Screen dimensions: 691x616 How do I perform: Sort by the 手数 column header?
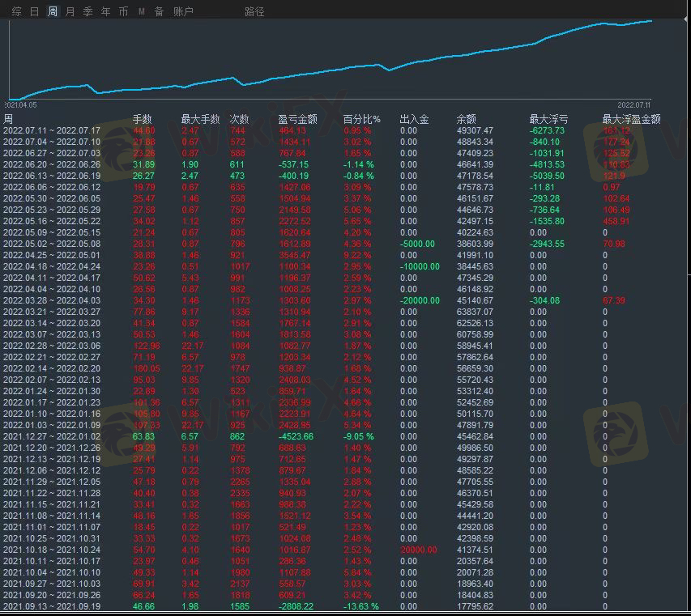142,119
